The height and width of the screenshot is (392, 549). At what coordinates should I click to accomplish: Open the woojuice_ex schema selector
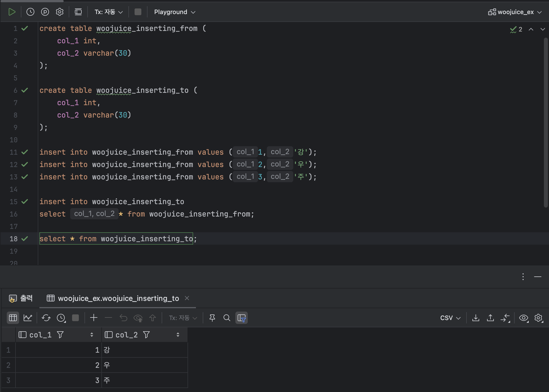515,12
